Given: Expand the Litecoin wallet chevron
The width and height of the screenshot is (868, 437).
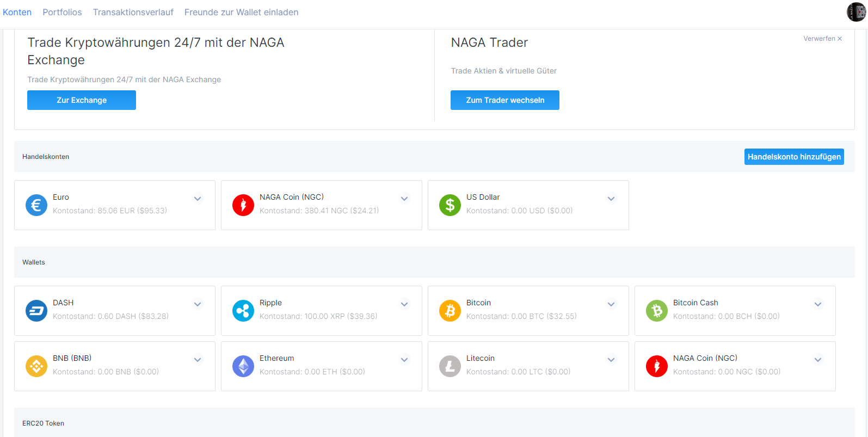Looking at the screenshot, I should coord(612,360).
